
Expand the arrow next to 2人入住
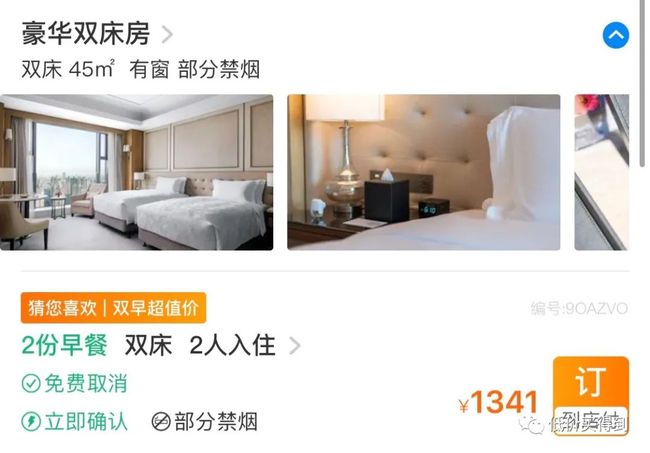click(294, 346)
